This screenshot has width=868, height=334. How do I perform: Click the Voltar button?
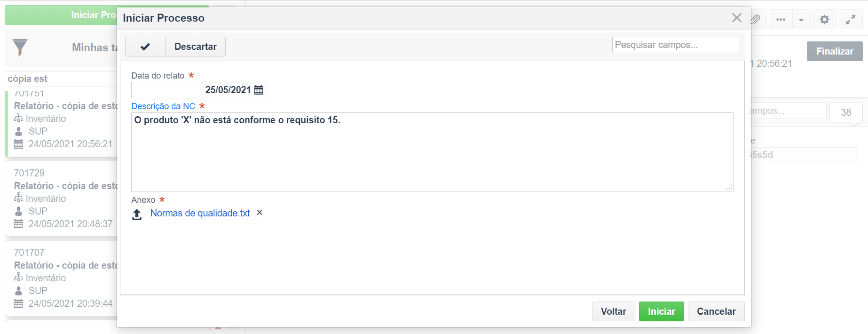tap(613, 311)
